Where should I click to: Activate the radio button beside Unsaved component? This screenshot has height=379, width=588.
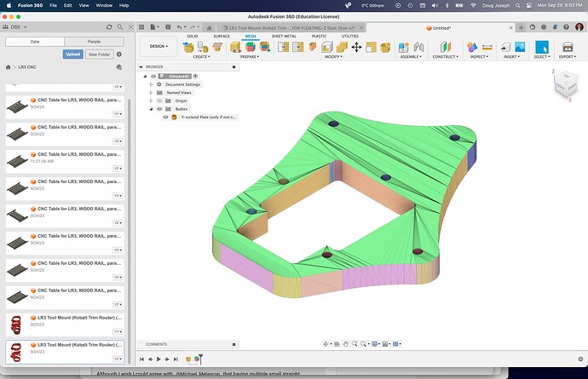coord(195,76)
